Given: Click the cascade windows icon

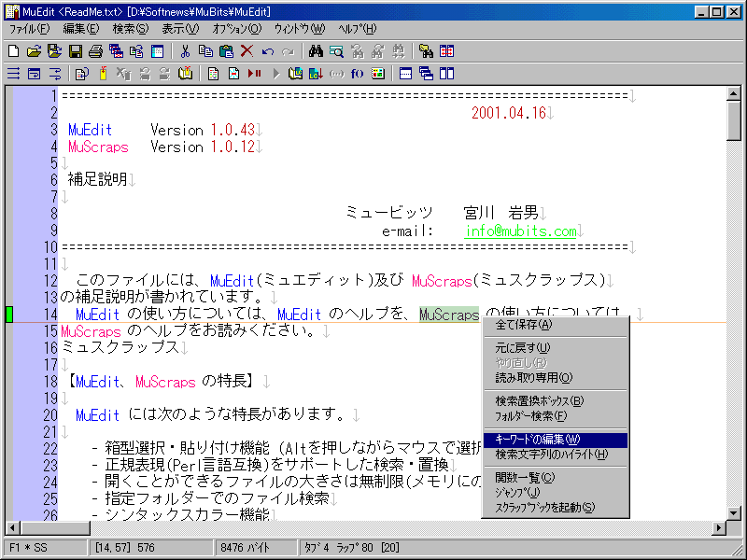Looking at the screenshot, I should 426,74.
